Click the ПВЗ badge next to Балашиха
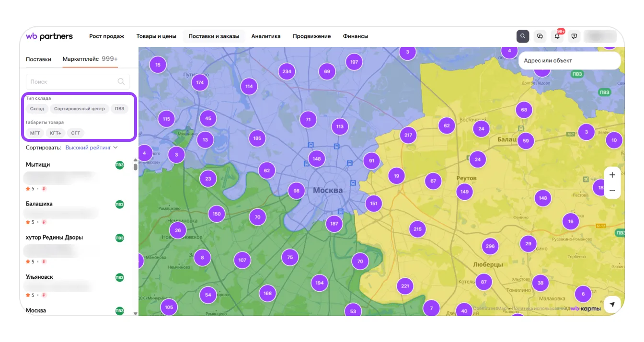Image resolution: width=644 pixels, height=342 pixels. point(119,205)
